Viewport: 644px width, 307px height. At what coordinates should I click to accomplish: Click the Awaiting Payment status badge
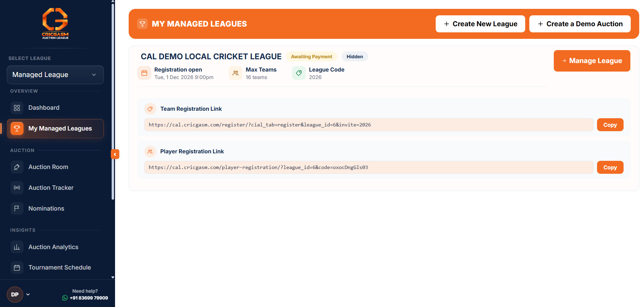[x=311, y=57]
